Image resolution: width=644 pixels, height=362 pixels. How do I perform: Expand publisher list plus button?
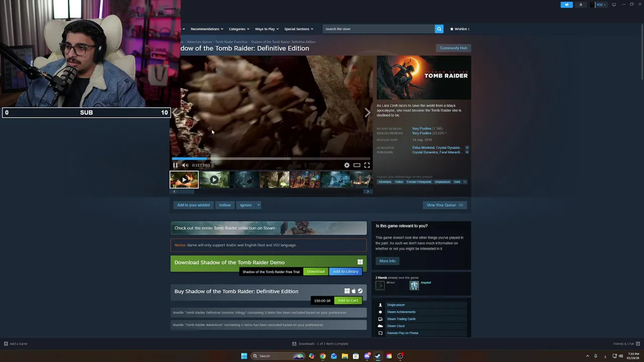[467, 152]
